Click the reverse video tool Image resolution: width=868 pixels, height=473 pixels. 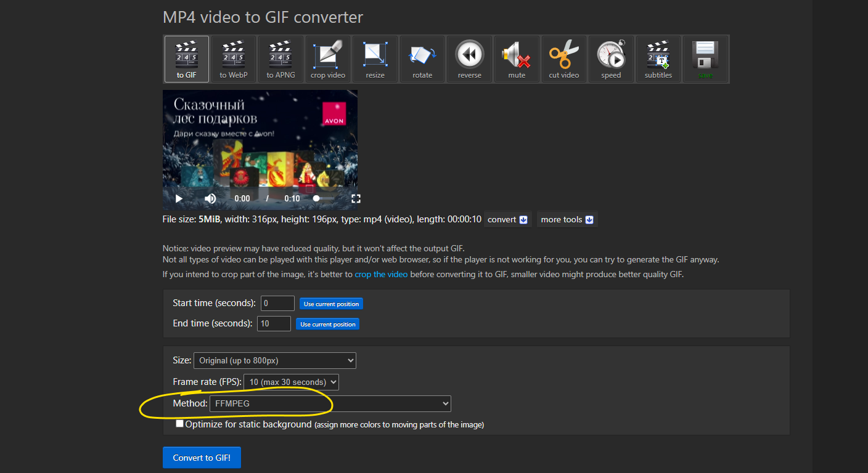click(x=469, y=59)
